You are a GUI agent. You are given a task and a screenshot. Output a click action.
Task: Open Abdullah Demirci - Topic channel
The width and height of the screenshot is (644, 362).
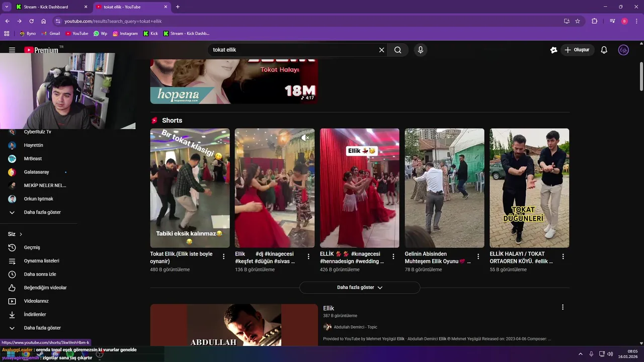[355, 327]
